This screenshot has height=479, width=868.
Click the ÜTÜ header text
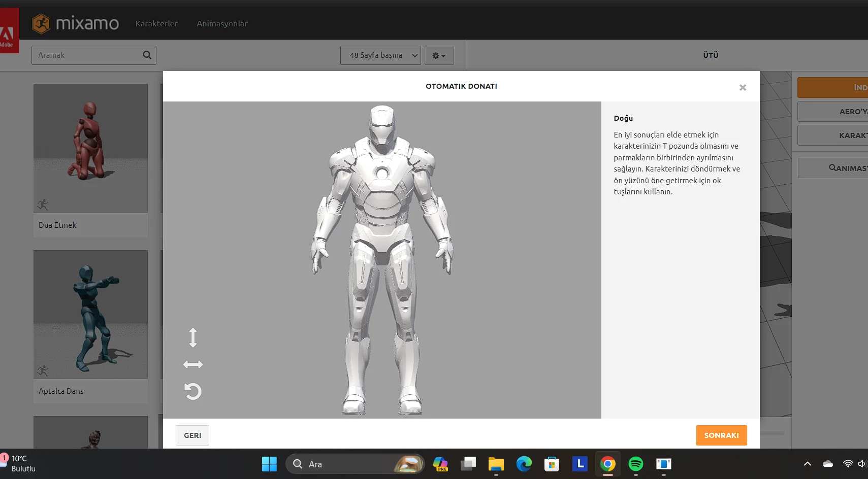(x=711, y=55)
